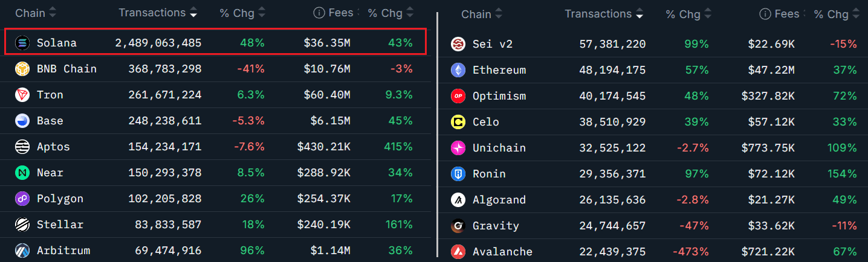Image resolution: width=868 pixels, height=262 pixels.
Task: Click the Avalanche logo icon
Action: 458,252
